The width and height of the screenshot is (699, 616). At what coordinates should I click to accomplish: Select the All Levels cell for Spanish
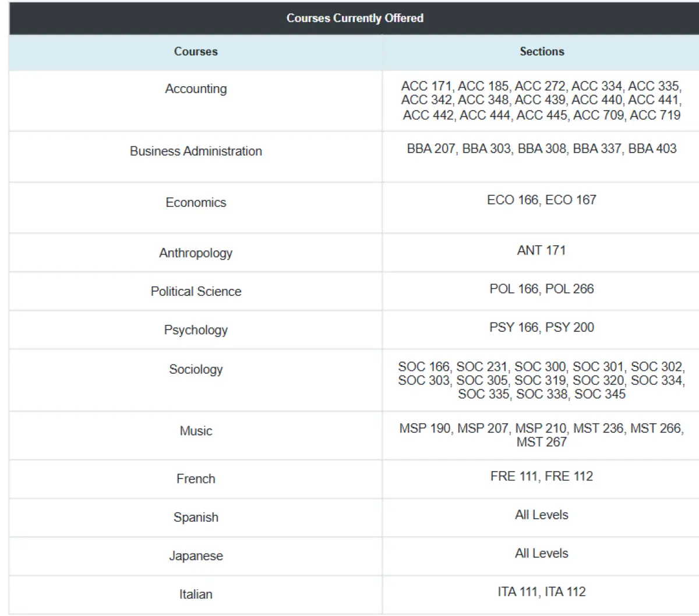tap(541, 515)
